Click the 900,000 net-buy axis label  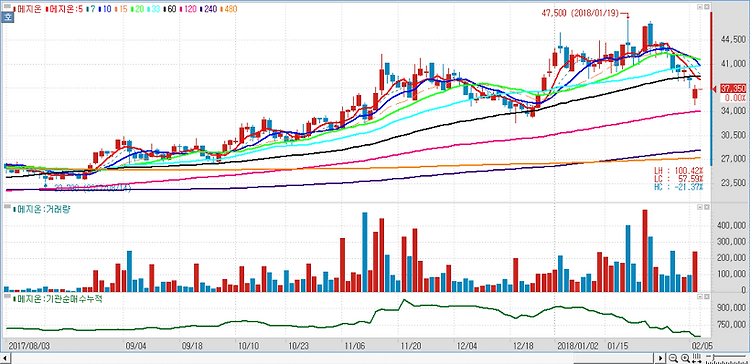[x=732, y=309]
